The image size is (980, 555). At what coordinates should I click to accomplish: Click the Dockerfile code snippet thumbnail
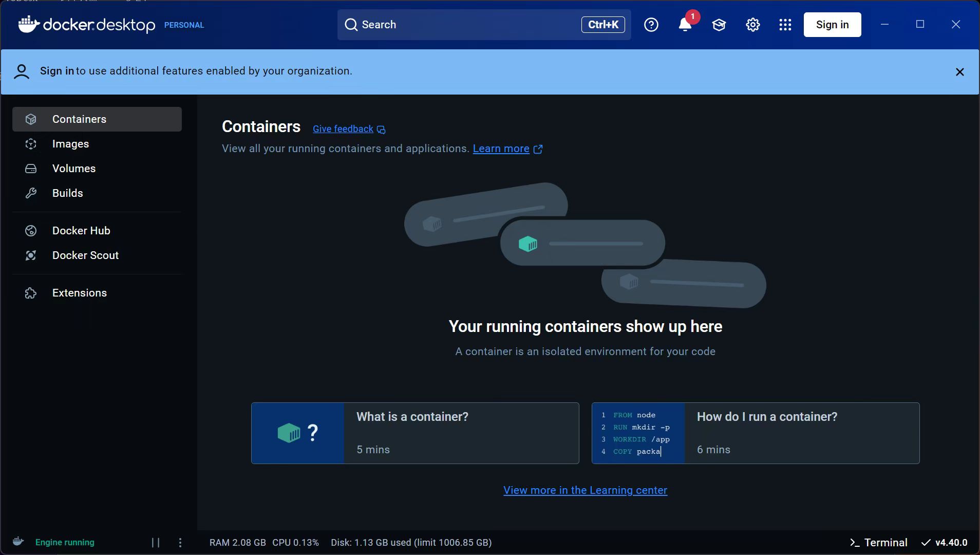click(638, 433)
